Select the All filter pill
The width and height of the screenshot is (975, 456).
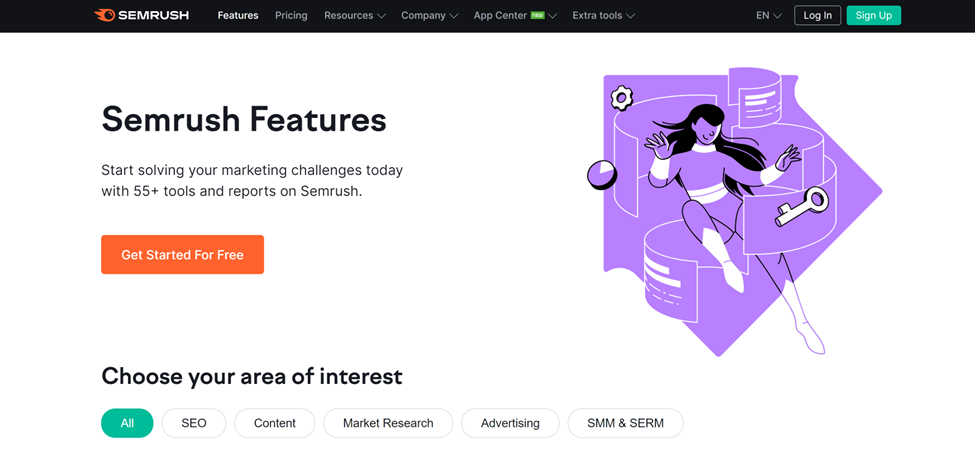(127, 423)
